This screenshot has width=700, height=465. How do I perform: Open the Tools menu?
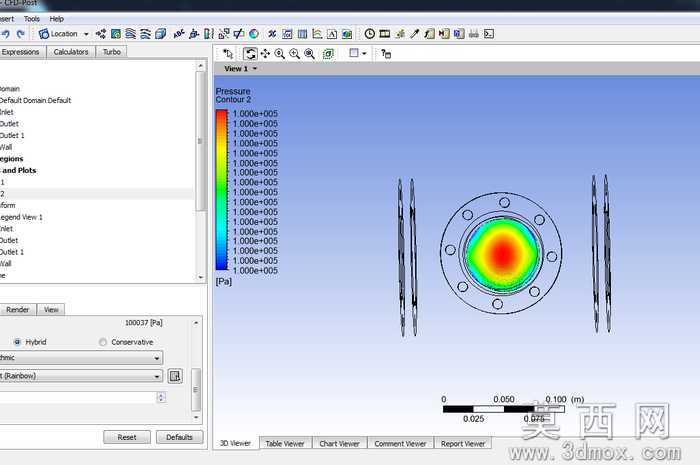[32, 19]
